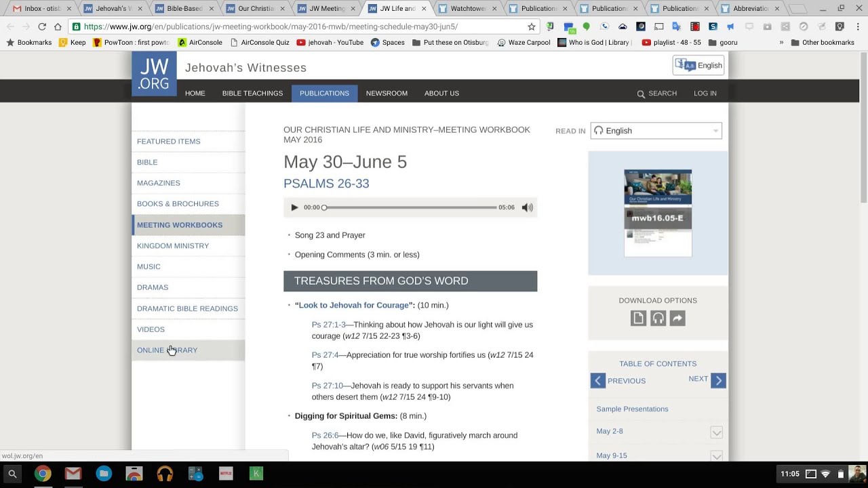The image size is (868, 488).
Task: Reload the page with the refresh icon
Action: tap(42, 26)
